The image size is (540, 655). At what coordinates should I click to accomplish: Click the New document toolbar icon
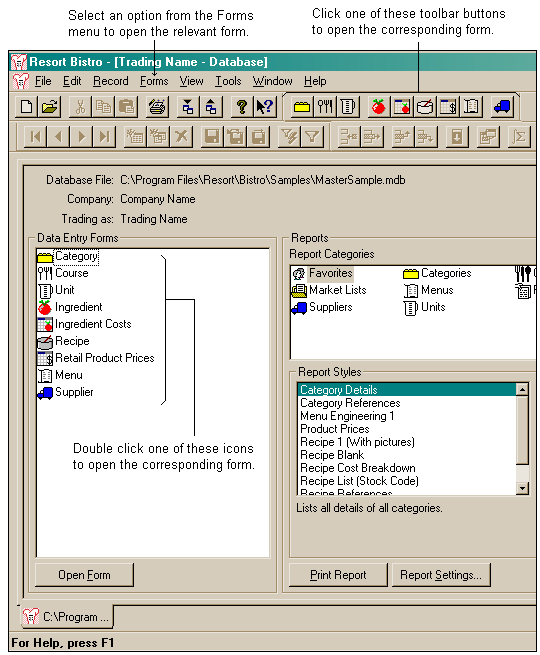(26, 107)
